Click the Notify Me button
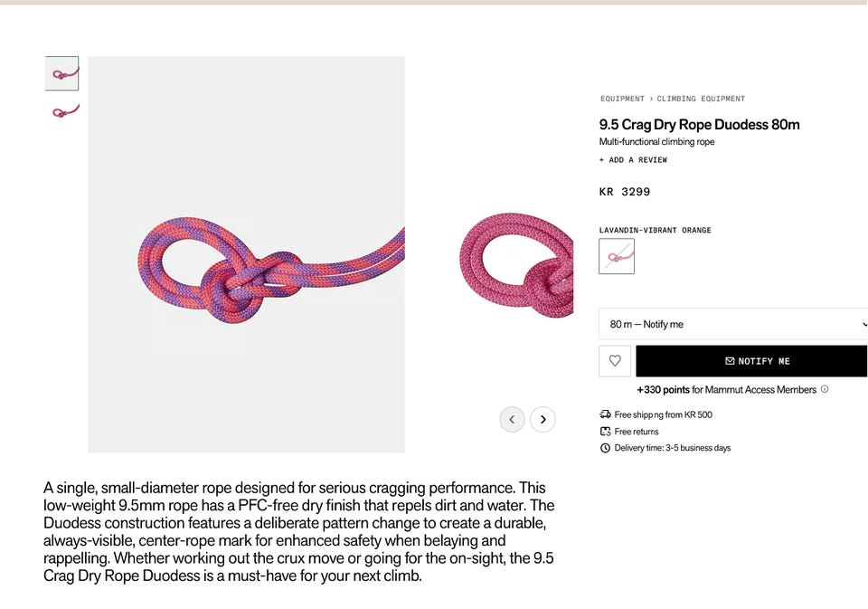 751,361
